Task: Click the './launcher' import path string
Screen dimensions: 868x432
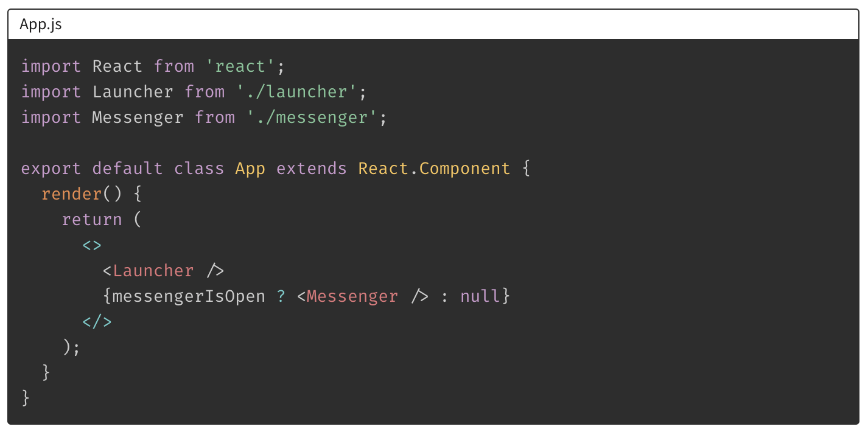Action: (296, 92)
